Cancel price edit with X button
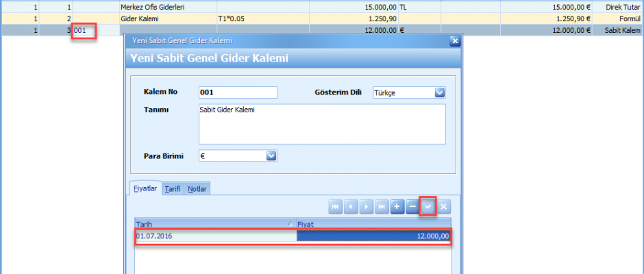 click(443, 206)
